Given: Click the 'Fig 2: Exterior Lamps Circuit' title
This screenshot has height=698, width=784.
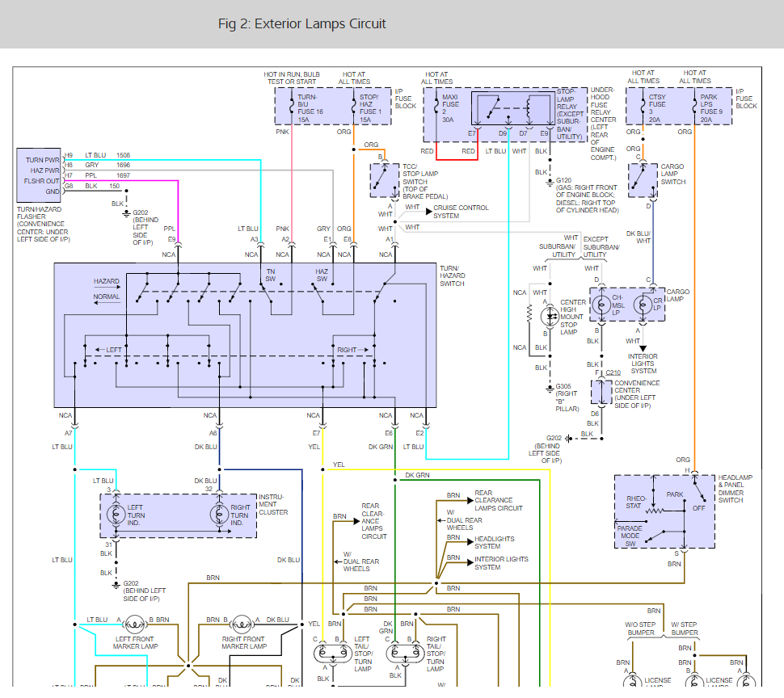Looking at the screenshot, I should click(x=301, y=23).
